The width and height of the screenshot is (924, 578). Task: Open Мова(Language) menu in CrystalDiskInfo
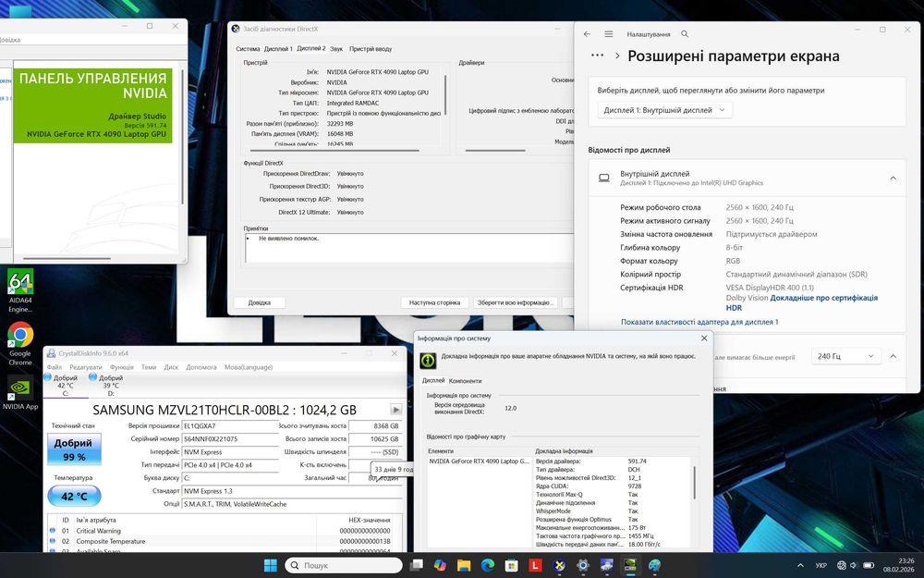(x=249, y=367)
